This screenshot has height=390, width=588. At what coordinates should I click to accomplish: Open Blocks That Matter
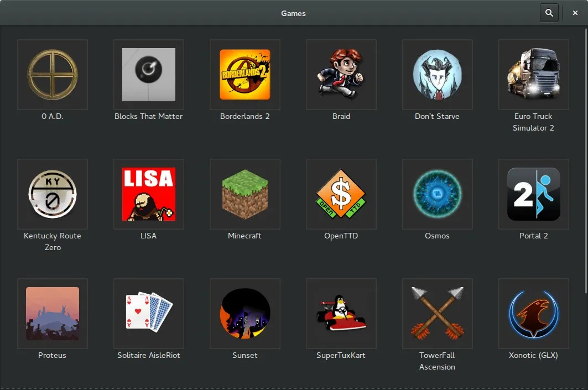[148, 75]
